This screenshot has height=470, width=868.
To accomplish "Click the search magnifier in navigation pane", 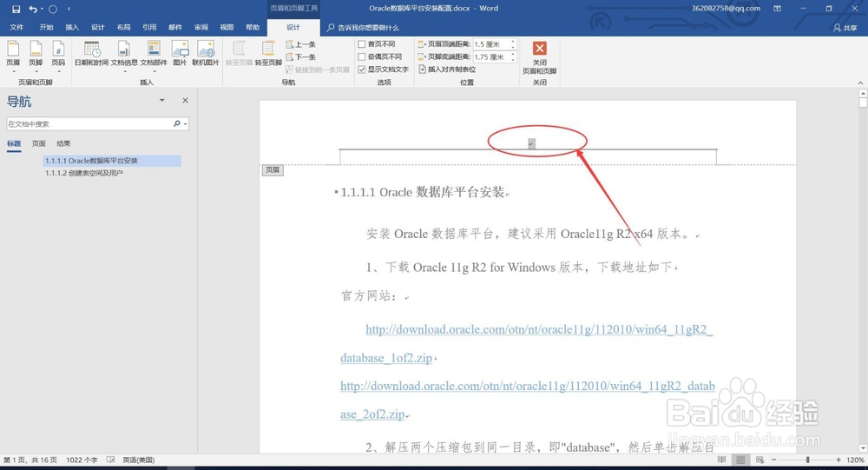I will coord(176,123).
